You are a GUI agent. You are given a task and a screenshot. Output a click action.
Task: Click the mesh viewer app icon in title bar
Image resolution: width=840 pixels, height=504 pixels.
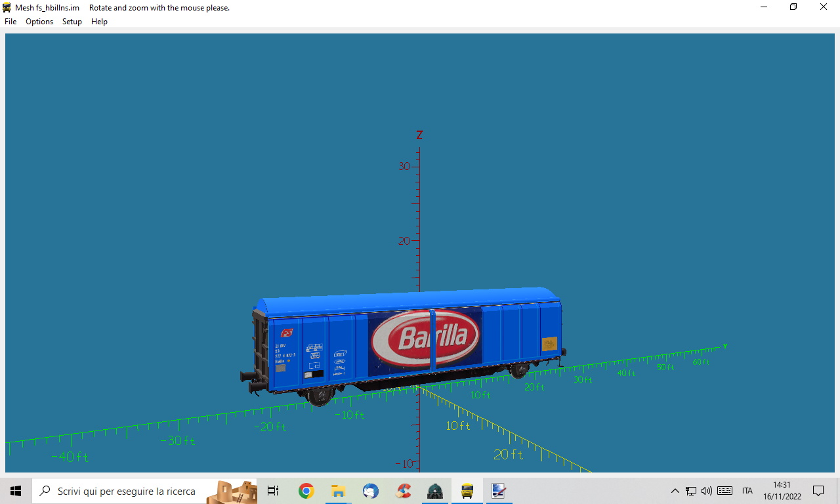7,8
